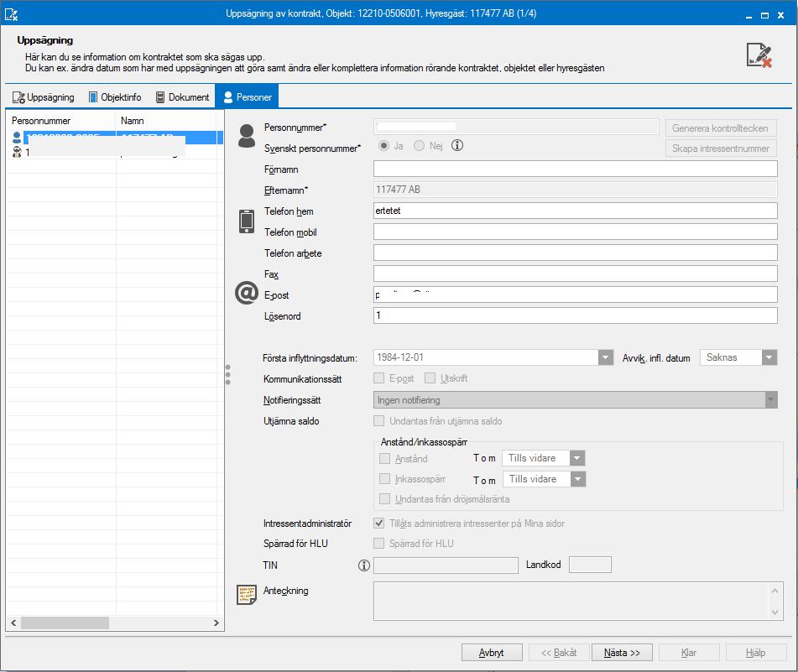Click the @ icon beside E-post

247,294
